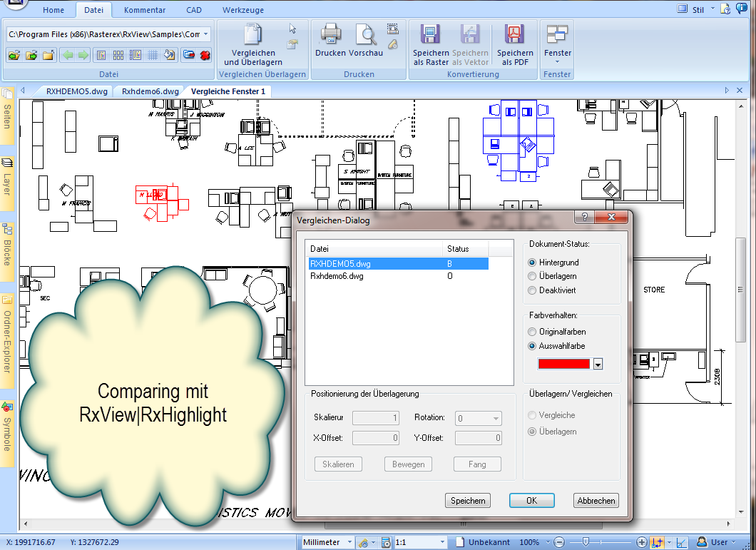Click the Abbrechen button
The height and width of the screenshot is (550, 756).
596,501
